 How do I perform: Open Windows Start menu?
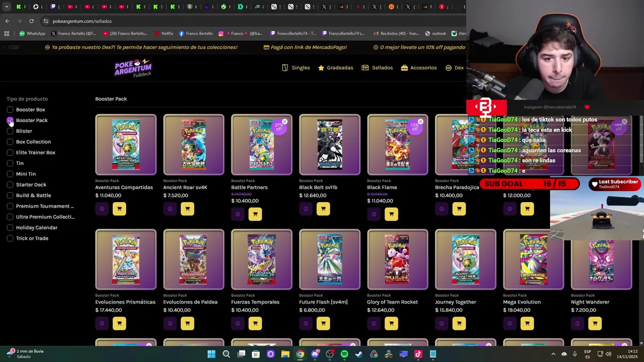211,354
